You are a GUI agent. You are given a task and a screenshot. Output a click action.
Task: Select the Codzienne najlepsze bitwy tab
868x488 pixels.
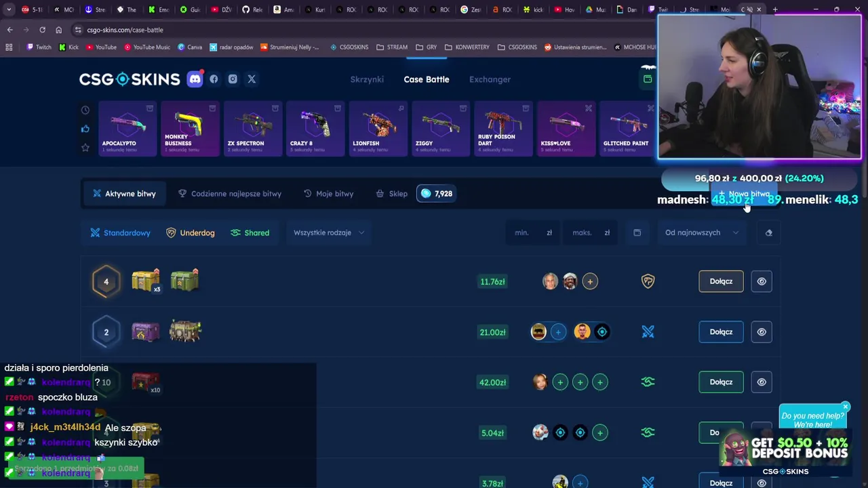click(x=229, y=194)
